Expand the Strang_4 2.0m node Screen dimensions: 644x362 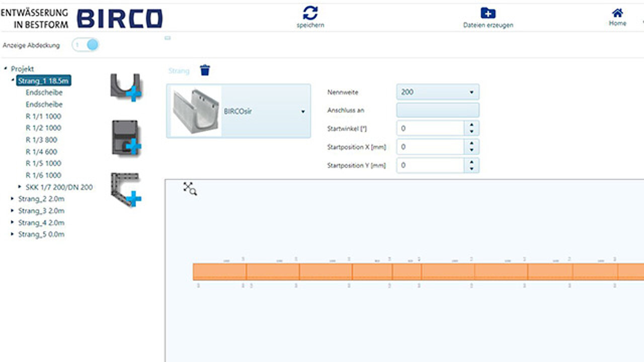click(13, 223)
